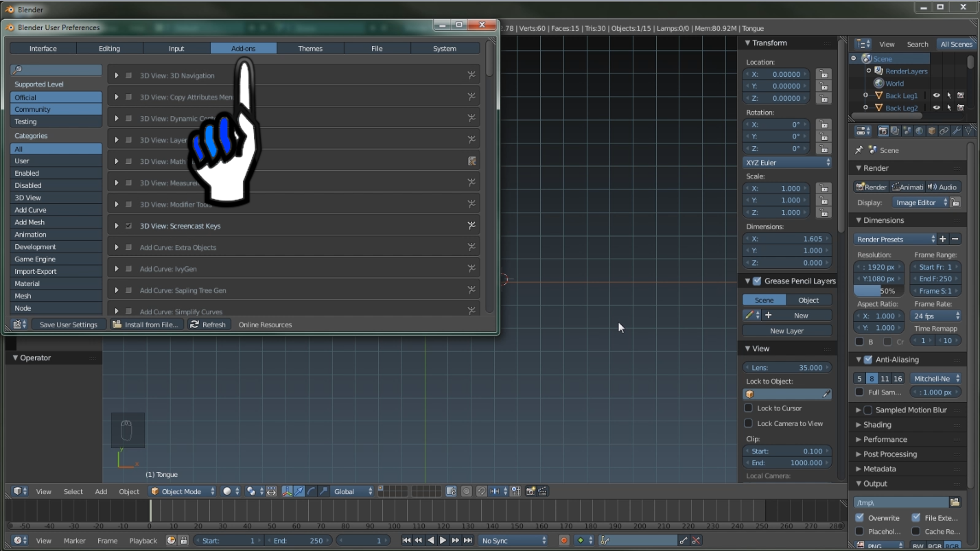The width and height of the screenshot is (980, 551).
Task: Toggle Anti-Aliasing checkbox
Action: (x=868, y=360)
